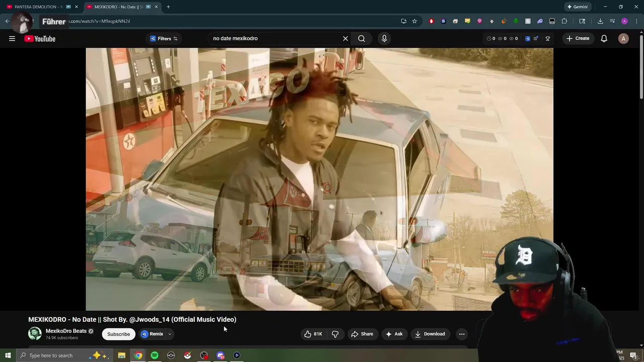Viewport: 644px width, 362px height.
Task: Share the video
Action: pos(362,334)
